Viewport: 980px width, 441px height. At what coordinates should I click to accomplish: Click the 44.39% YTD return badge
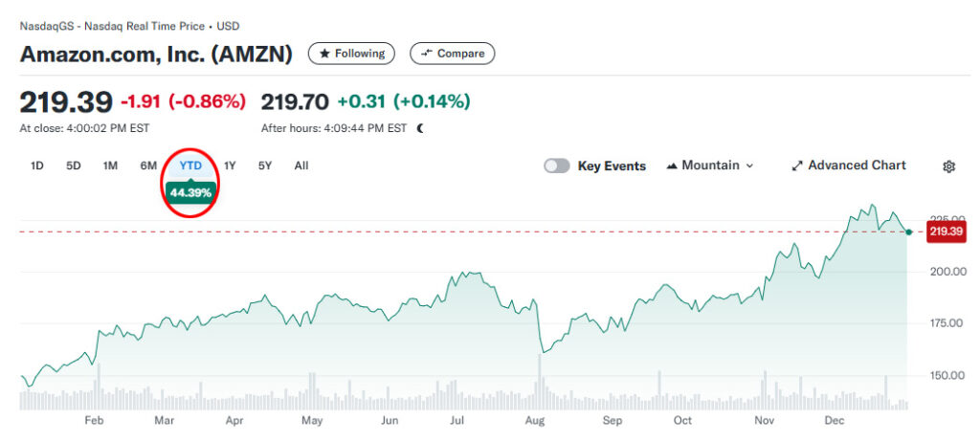point(190,192)
